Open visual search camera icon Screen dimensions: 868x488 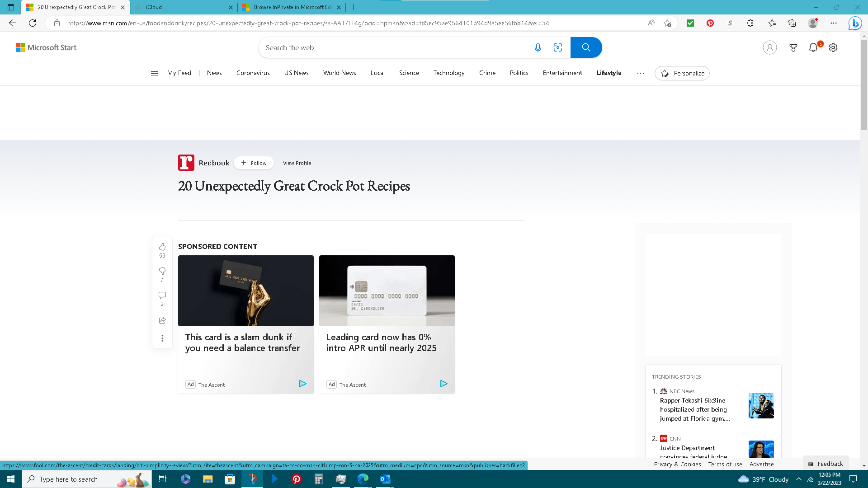pyautogui.click(x=558, y=47)
